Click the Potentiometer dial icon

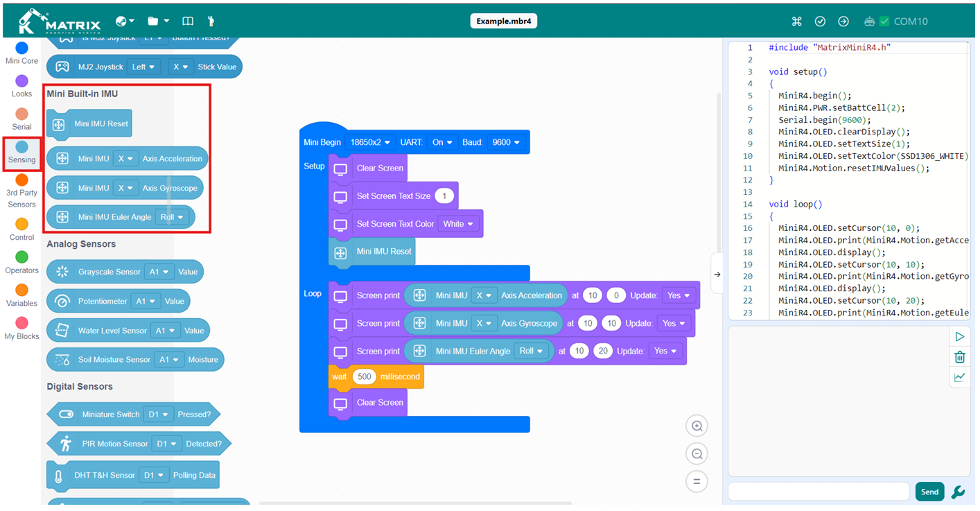click(62, 301)
